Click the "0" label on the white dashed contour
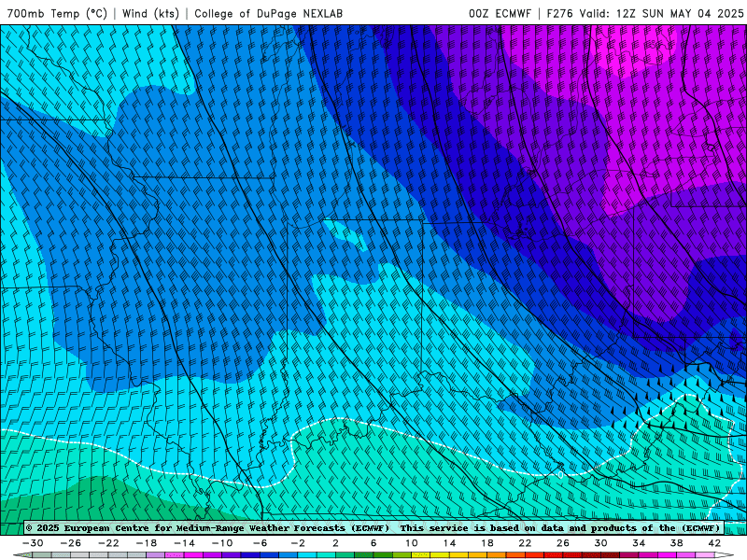This screenshot has height=560, width=747. click(560, 475)
